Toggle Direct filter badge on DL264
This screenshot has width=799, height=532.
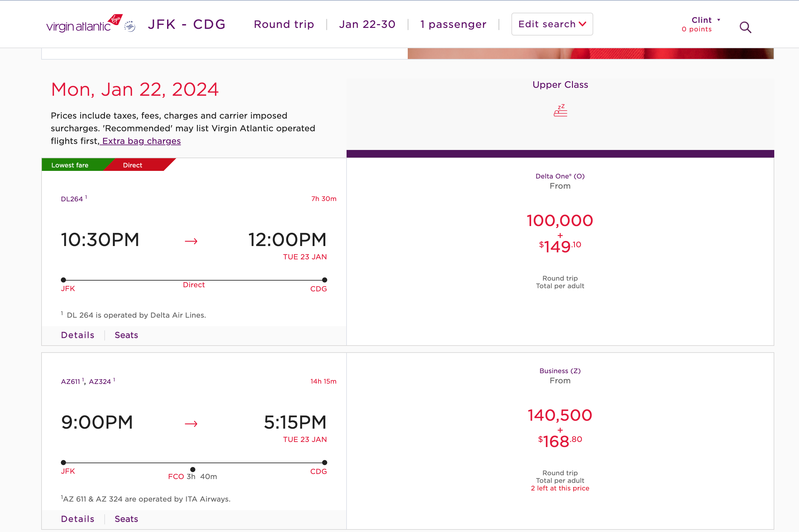tap(132, 165)
